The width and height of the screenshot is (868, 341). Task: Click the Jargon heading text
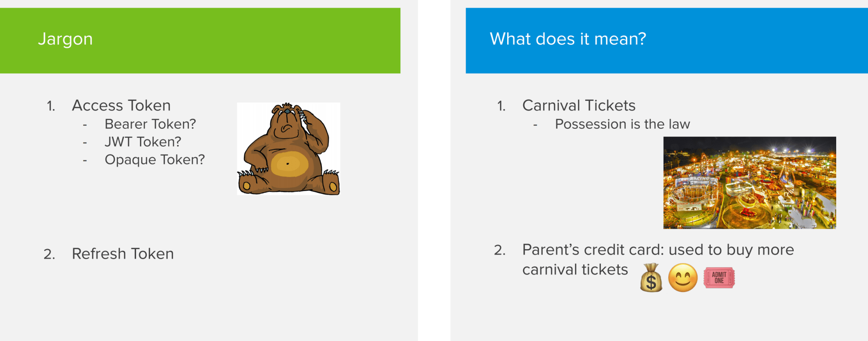pyautogui.click(x=65, y=39)
